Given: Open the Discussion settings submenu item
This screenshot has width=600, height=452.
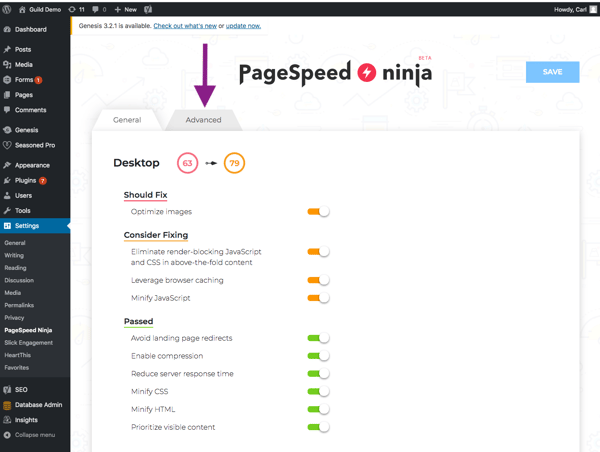Looking at the screenshot, I should 19,280.
